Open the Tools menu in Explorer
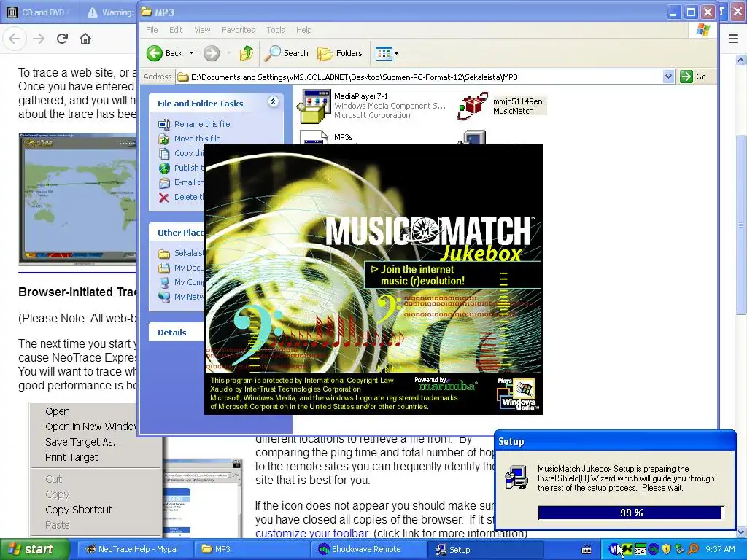 tap(275, 29)
